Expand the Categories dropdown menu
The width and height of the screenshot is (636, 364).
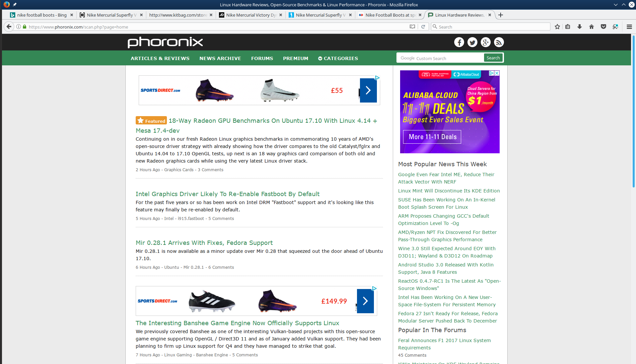pos(338,58)
